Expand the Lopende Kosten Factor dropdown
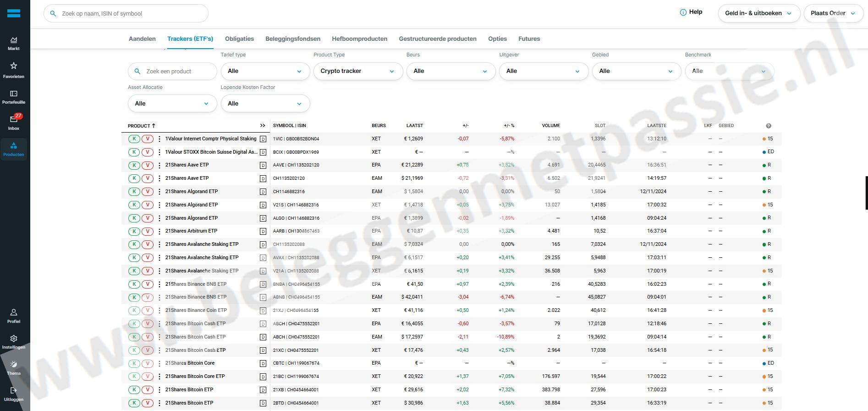The width and height of the screenshot is (868, 411). point(265,104)
